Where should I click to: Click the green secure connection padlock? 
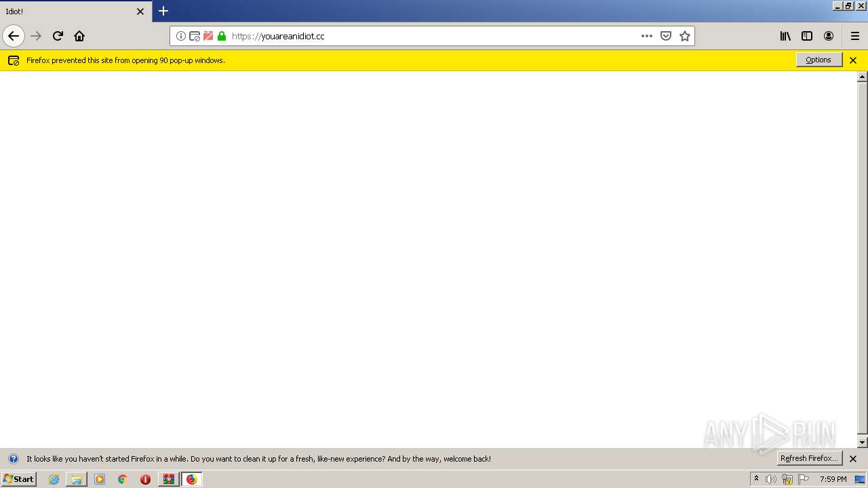tap(222, 36)
